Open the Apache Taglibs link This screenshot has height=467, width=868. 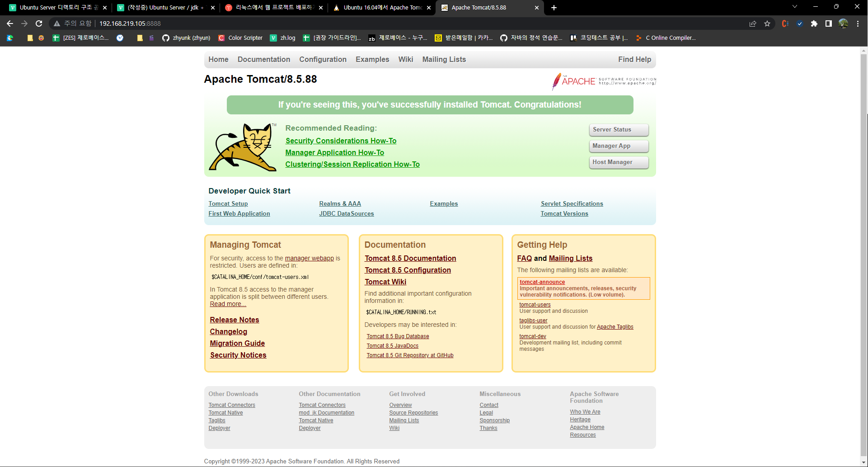tap(615, 327)
